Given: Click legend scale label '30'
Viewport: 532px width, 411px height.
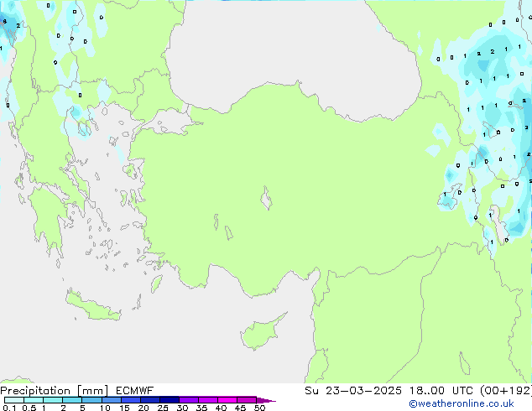Looking at the screenshot, I should pyautogui.click(x=182, y=408).
